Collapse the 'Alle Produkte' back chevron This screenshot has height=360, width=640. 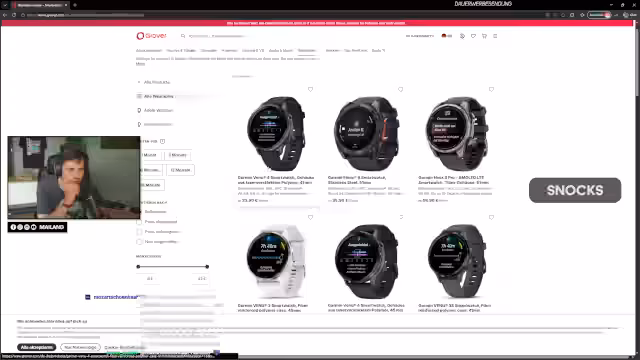pyautogui.click(x=139, y=82)
